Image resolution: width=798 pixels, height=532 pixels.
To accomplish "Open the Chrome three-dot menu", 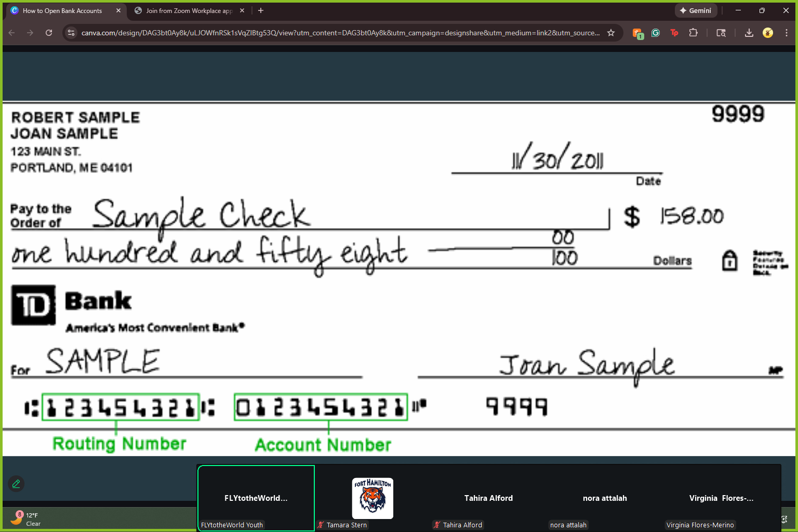I will (x=787, y=33).
